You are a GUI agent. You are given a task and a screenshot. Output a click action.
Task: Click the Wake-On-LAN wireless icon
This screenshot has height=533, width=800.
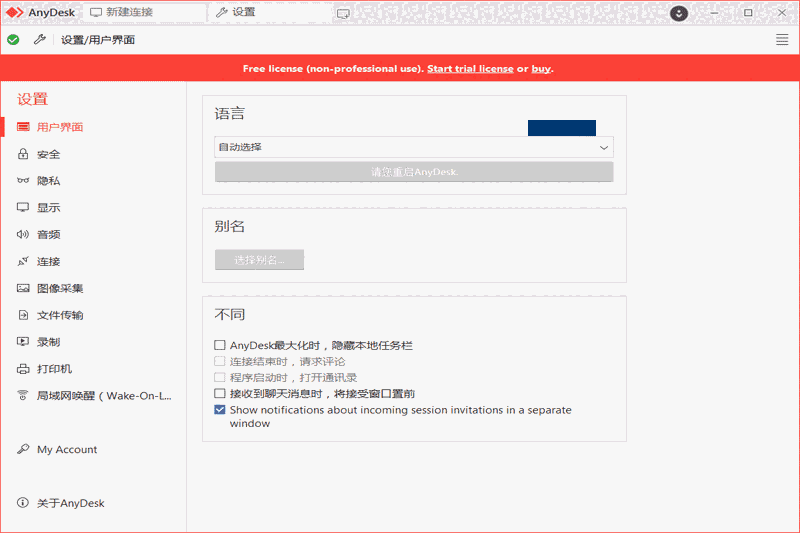pyautogui.click(x=23, y=395)
